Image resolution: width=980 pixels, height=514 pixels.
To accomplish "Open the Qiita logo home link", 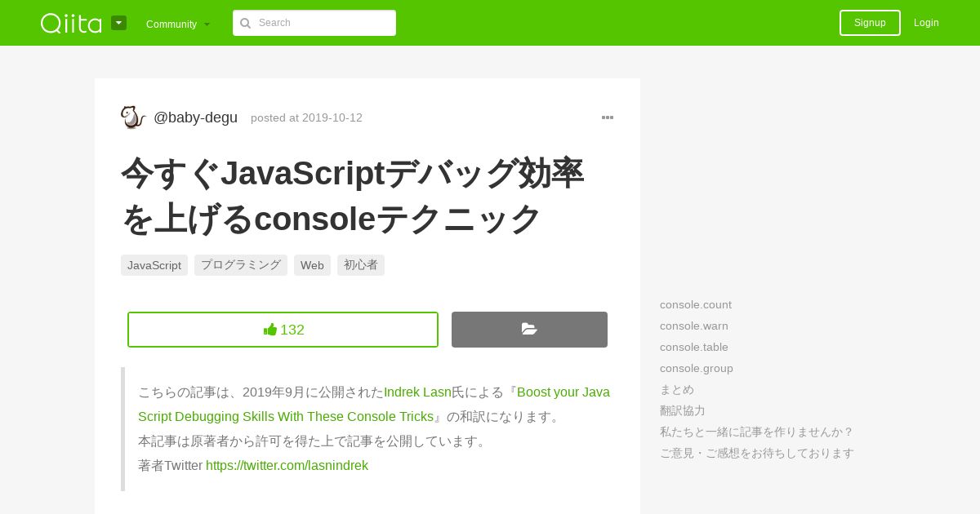I will tap(71, 23).
